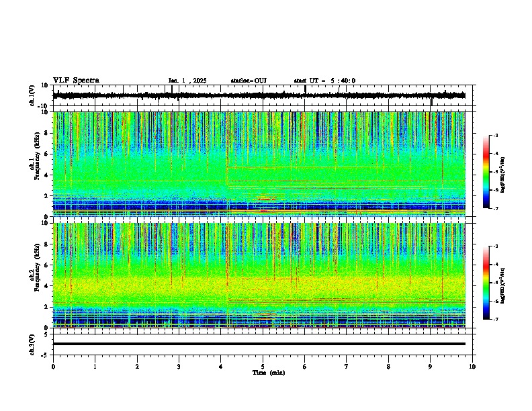
Task: Click the "Time (min)" axis label
Action: point(269,373)
